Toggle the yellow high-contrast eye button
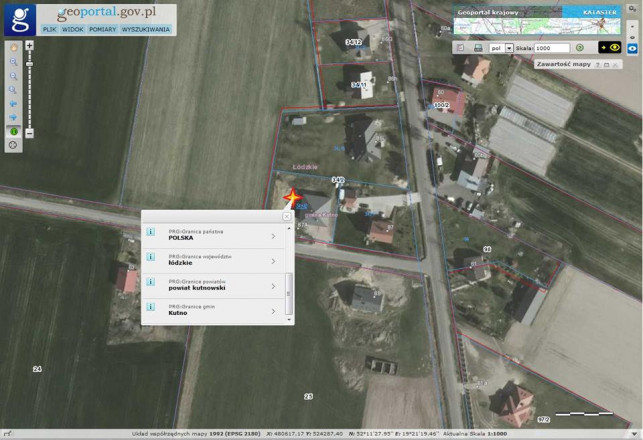 (610, 48)
